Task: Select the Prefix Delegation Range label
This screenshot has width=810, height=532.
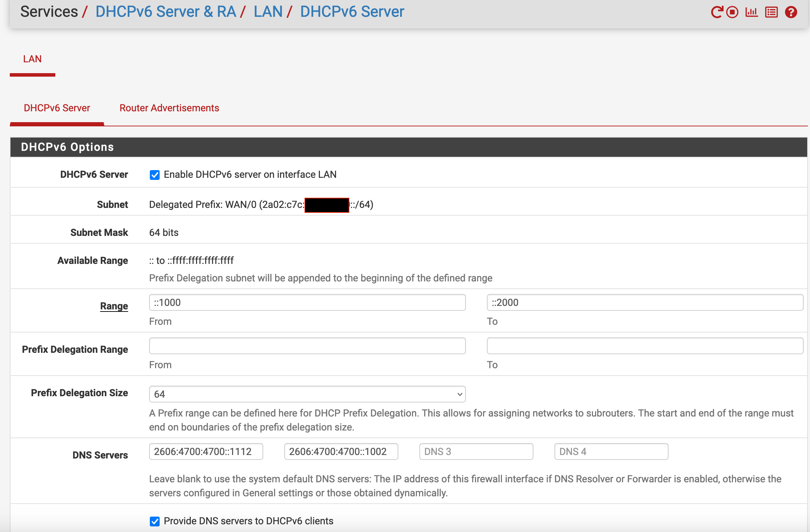Action: tap(75, 349)
